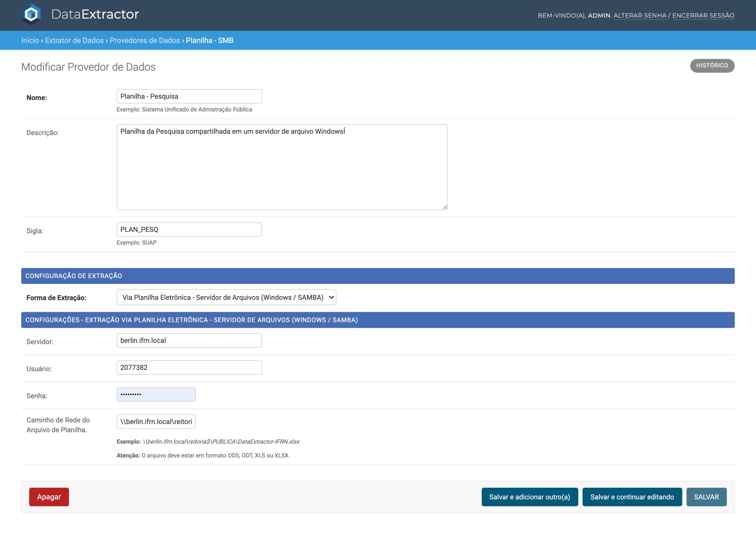
Task: Go to Início in the breadcrumb
Action: [x=30, y=40]
